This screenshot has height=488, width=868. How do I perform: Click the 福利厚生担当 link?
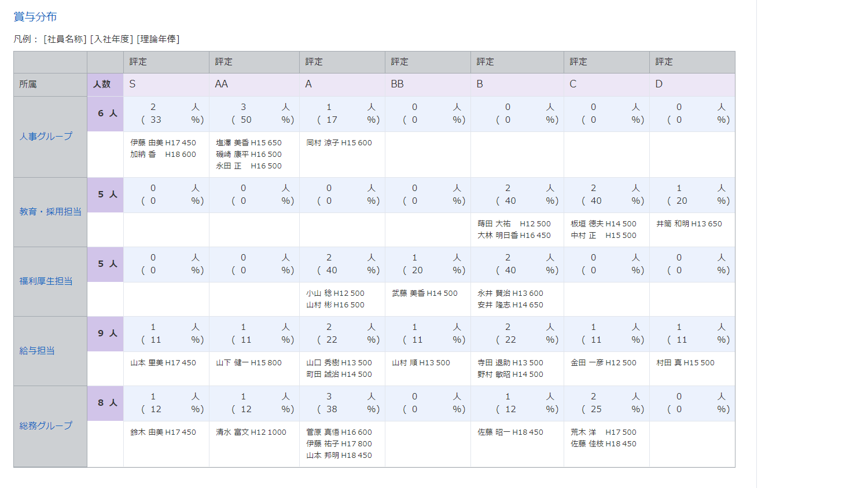point(46,281)
